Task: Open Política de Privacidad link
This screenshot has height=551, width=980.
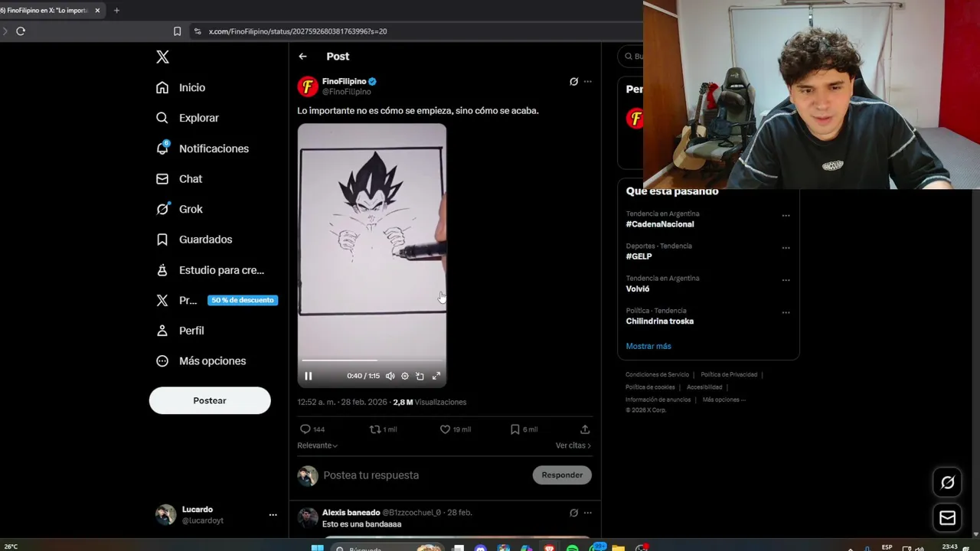Action: pos(729,375)
